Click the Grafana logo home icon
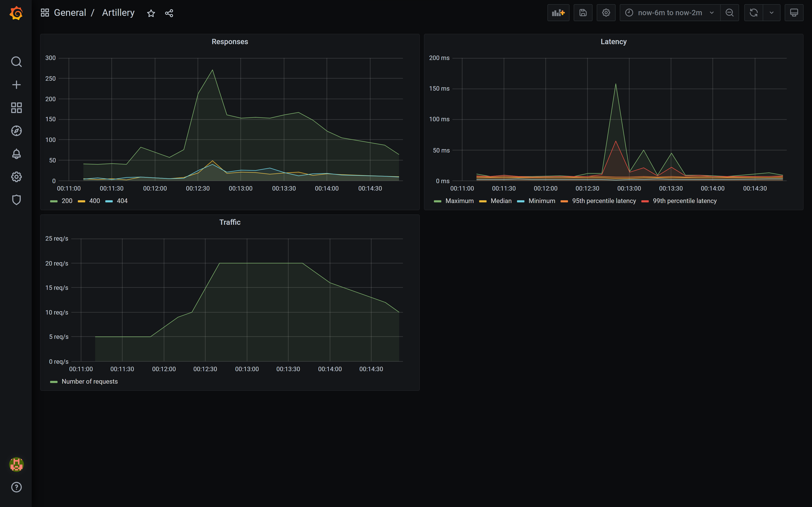 (16, 13)
